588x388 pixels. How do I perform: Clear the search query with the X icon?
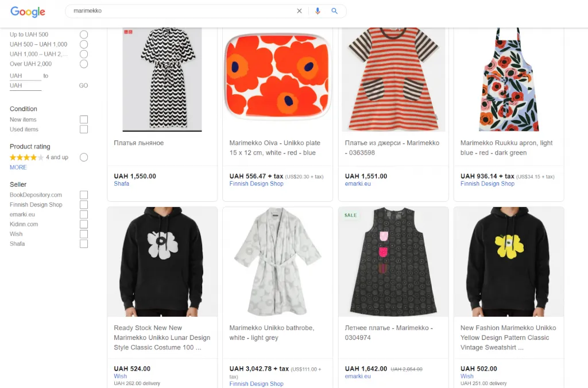click(x=299, y=10)
